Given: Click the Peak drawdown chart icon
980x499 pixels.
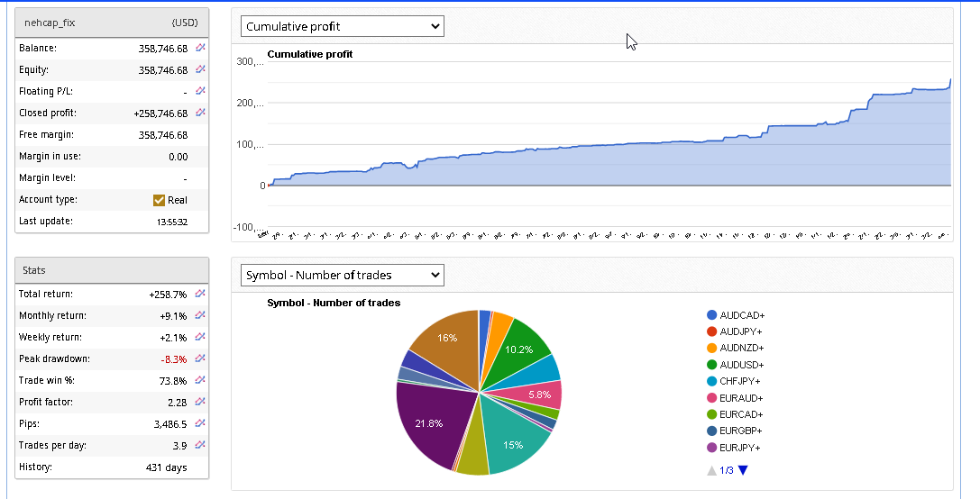Looking at the screenshot, I should coord(200,358).
